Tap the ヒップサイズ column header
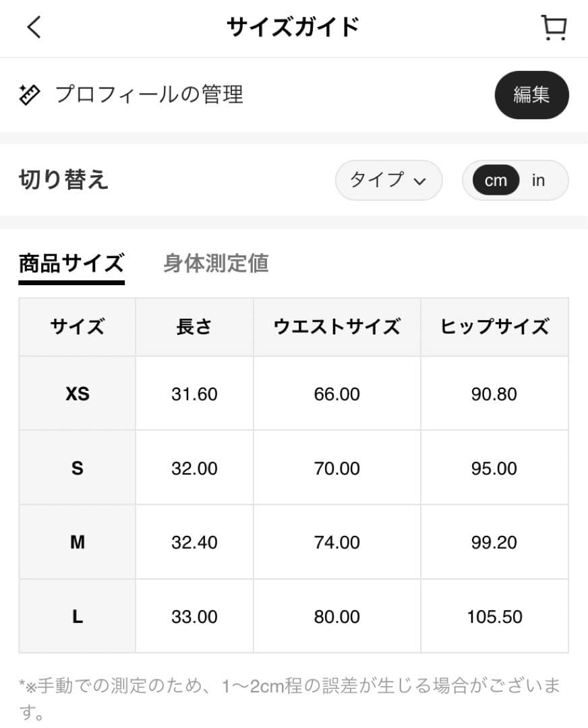Image resolution: width=588 pixels, height=728 pixels. pos(494,327)
